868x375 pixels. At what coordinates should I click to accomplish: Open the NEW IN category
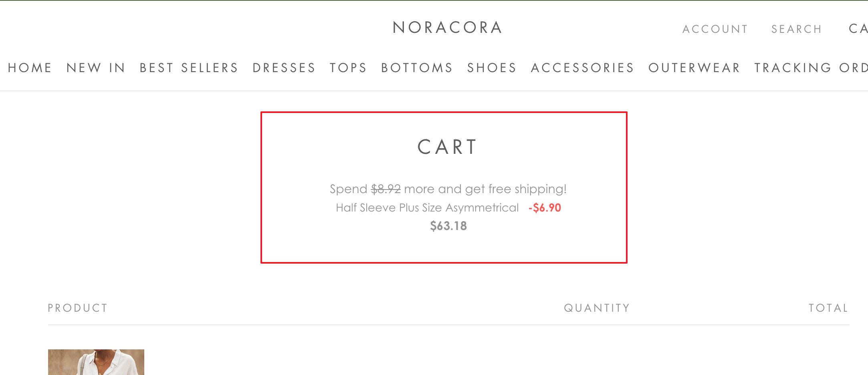96,68
